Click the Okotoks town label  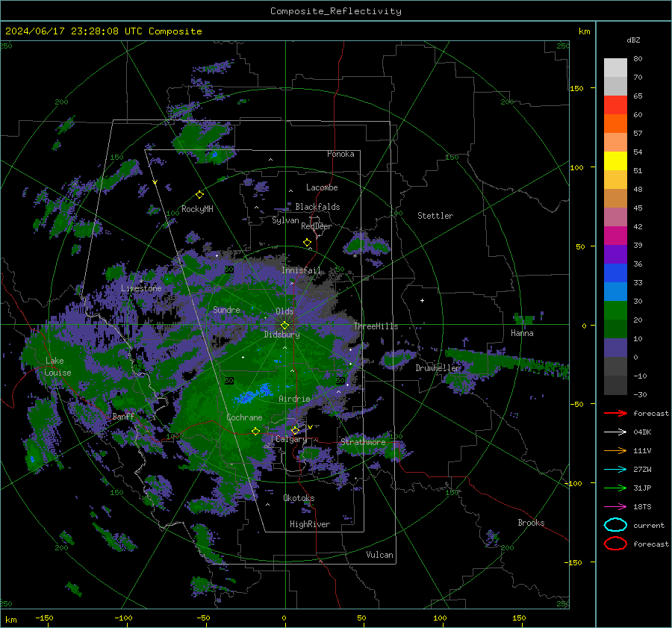click(x=299, y=498)
